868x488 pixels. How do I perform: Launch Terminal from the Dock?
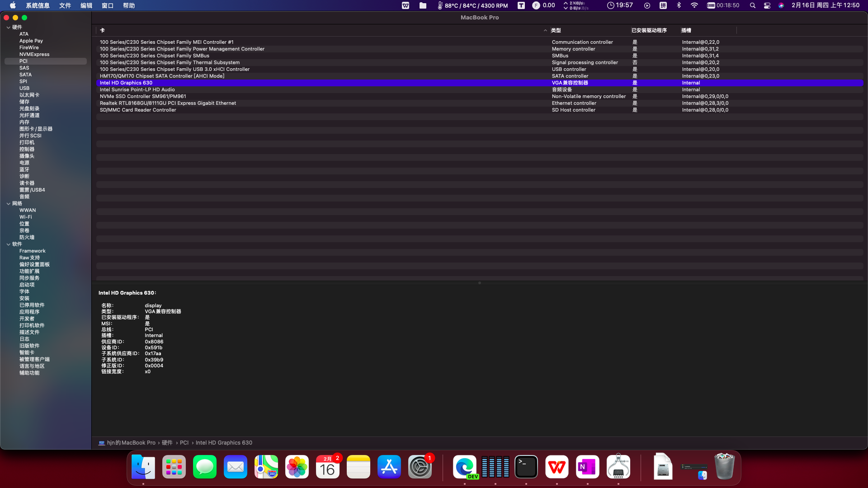[x=526, y=467]
